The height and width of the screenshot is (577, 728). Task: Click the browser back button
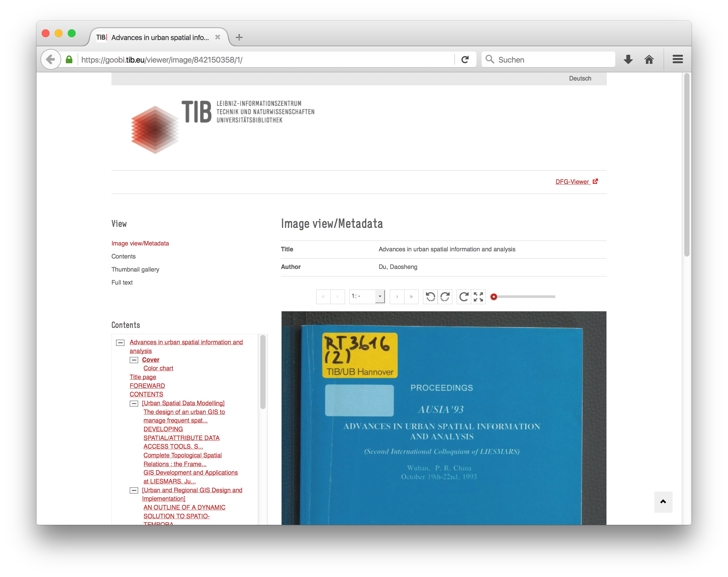pos(51,59)
